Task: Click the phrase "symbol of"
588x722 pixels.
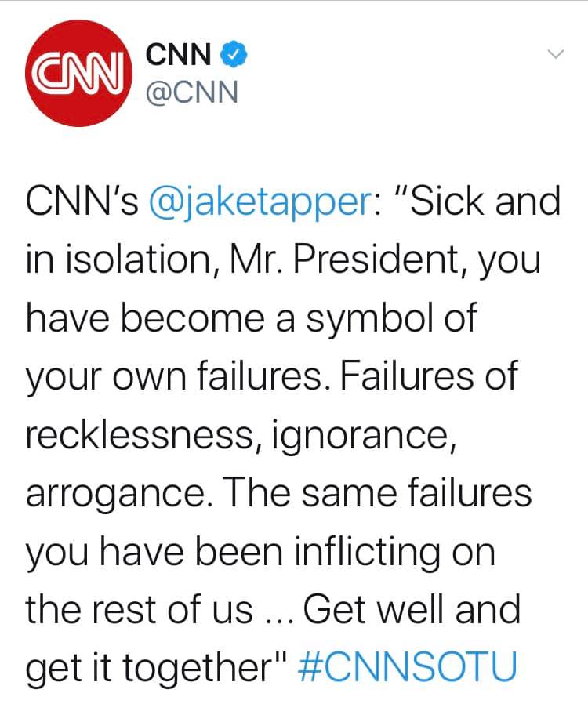Action: click(391, 320)
